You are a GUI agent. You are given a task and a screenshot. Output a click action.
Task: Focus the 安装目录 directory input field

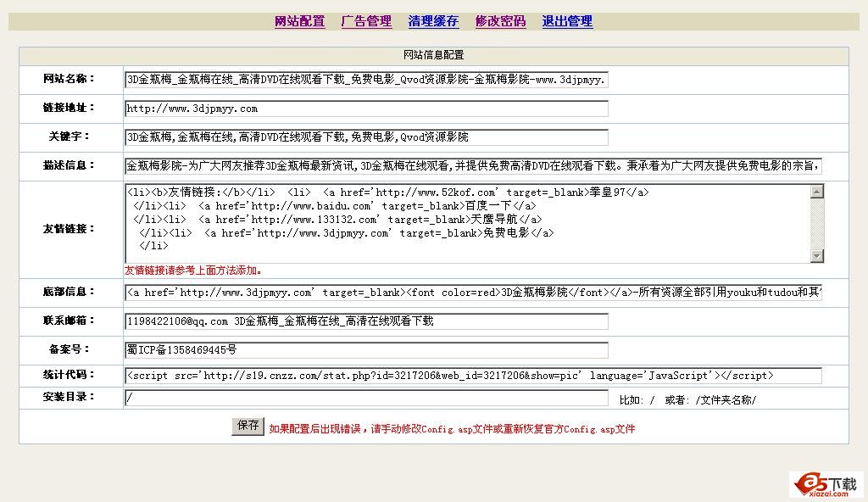366,398
